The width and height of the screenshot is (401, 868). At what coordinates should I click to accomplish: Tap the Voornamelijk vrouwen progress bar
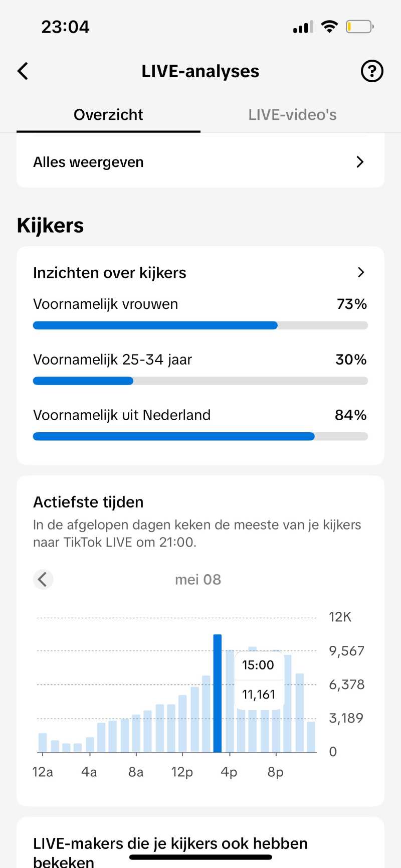click(200, 325)
